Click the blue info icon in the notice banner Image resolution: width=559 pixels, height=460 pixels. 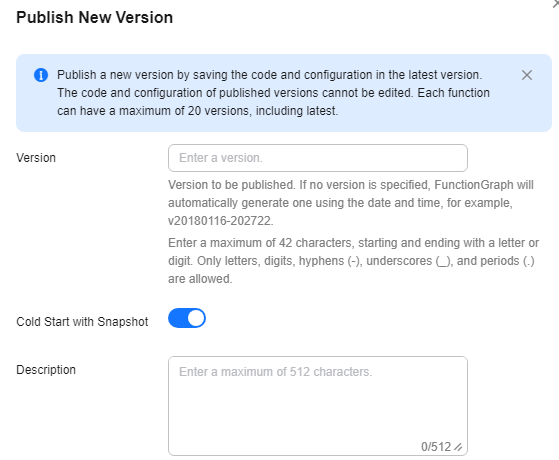coord(41,75)
